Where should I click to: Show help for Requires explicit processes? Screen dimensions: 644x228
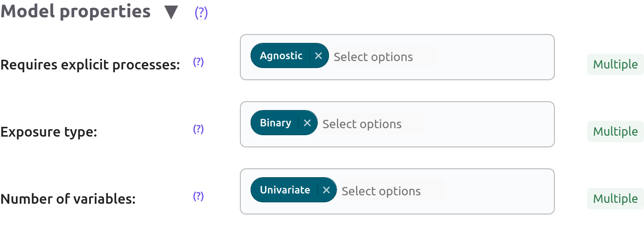tap(198, 62)
